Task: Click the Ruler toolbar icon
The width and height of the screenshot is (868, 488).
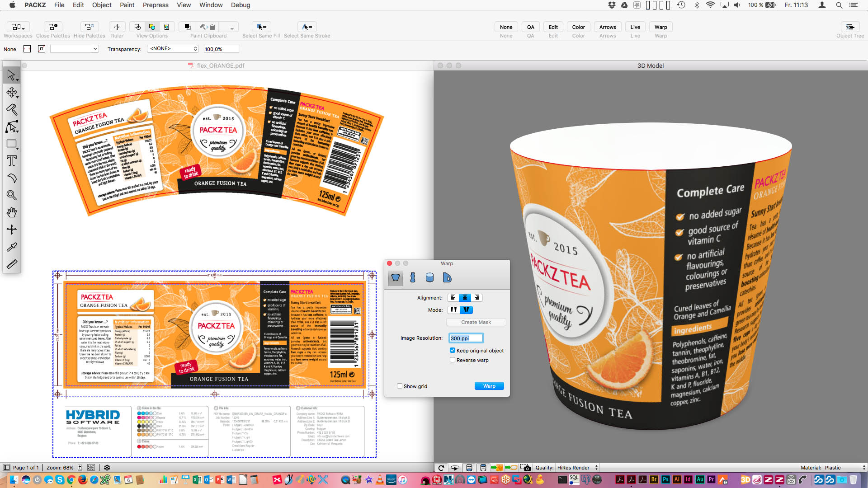Action: coord(117,27)
